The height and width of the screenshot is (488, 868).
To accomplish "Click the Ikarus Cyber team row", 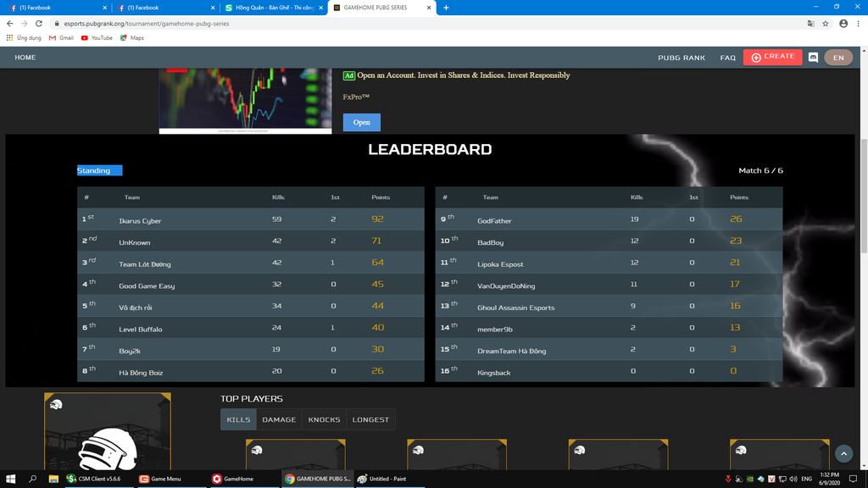I will [x=251, y=219].
